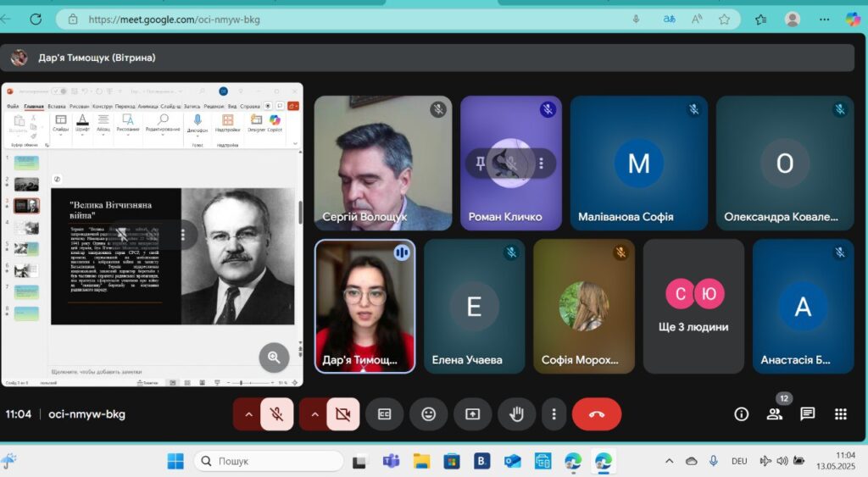
Task: Click the browser address bar URL
Action: pos(174,19)
